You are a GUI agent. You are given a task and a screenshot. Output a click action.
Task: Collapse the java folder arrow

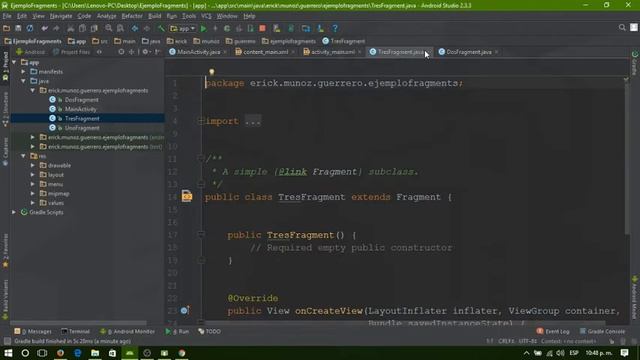coord(24,81)
